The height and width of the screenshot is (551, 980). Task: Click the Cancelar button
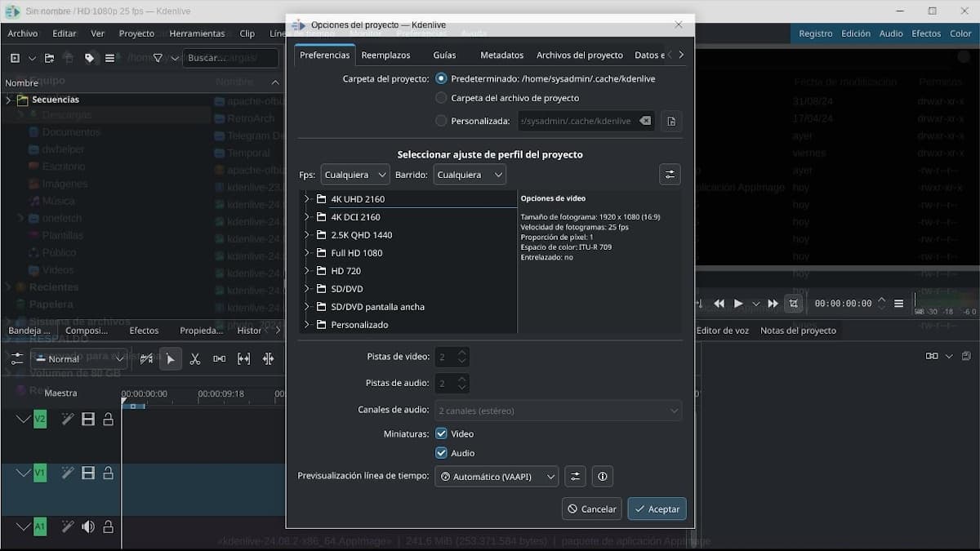pos(592,509)
